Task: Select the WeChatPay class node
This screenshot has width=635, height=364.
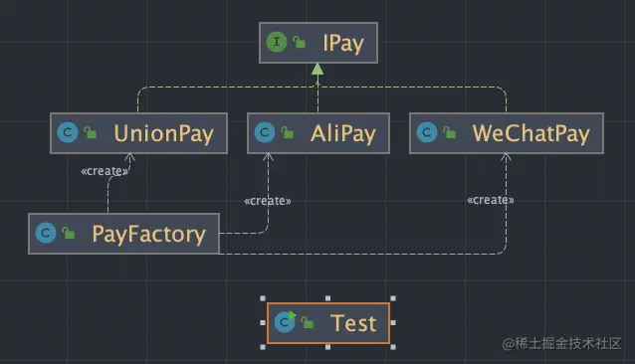Action: [x=507, y=133]
